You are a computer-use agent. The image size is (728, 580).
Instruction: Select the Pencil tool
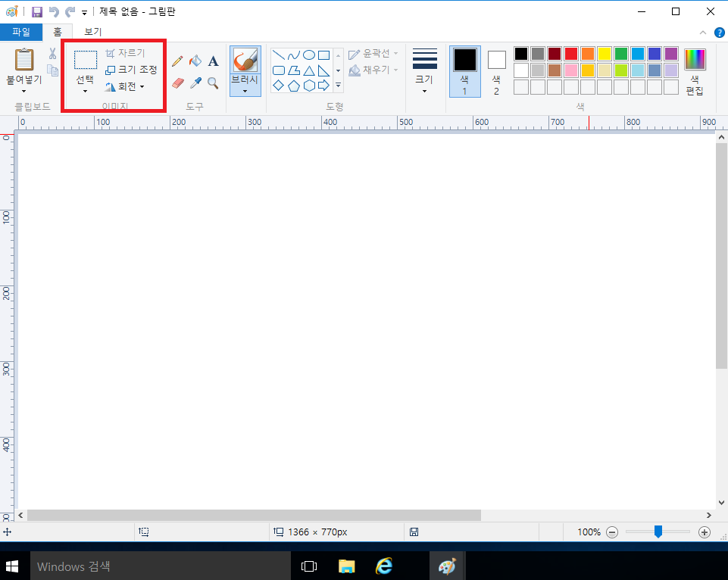coord(177,61)
